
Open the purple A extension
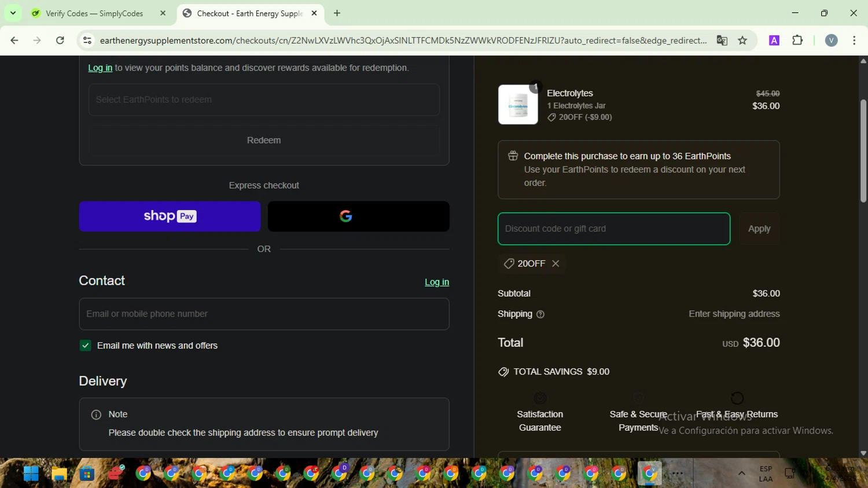(774, 41)
